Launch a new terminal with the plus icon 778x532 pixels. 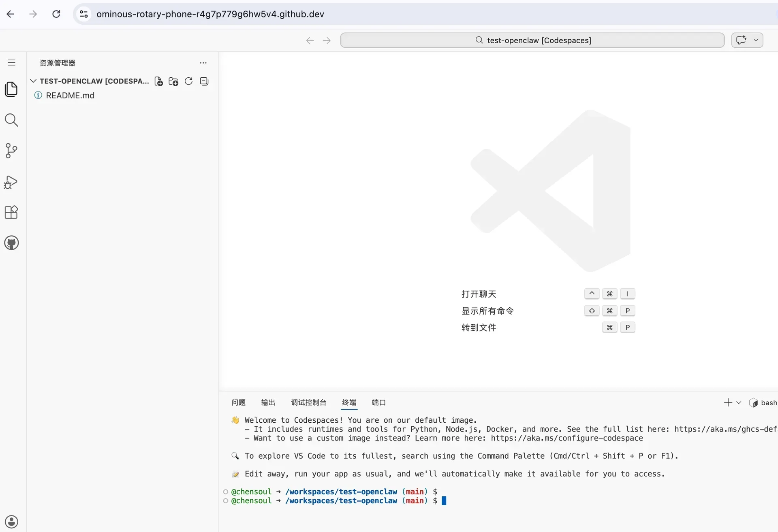click(x=727, y=402)
